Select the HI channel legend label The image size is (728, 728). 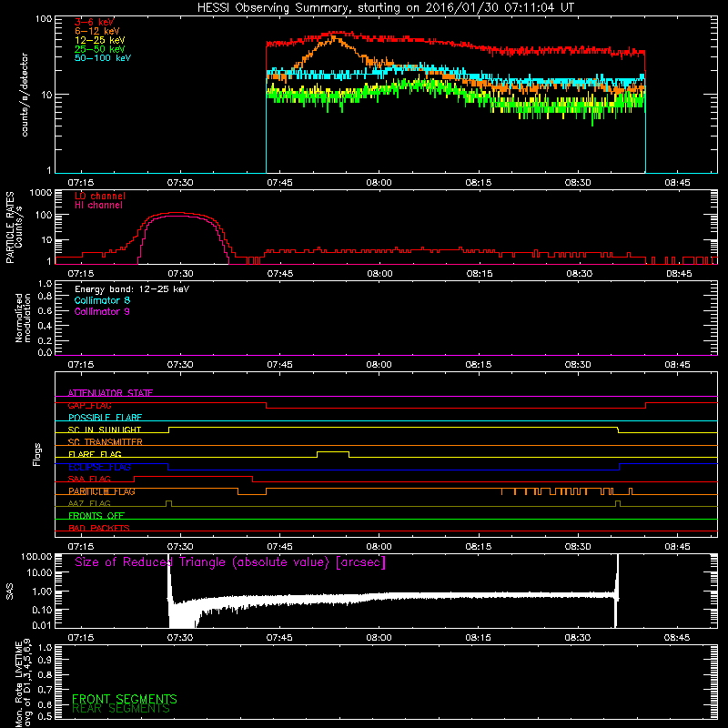99,206
